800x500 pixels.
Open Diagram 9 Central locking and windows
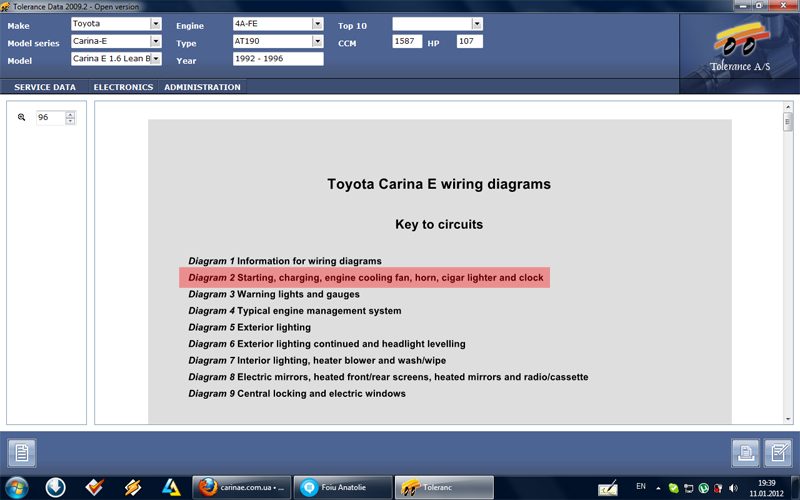[x=297, y=394]
